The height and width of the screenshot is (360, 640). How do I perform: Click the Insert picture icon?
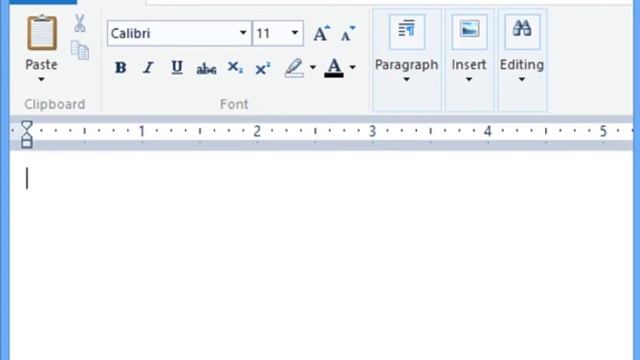[469, 32]
